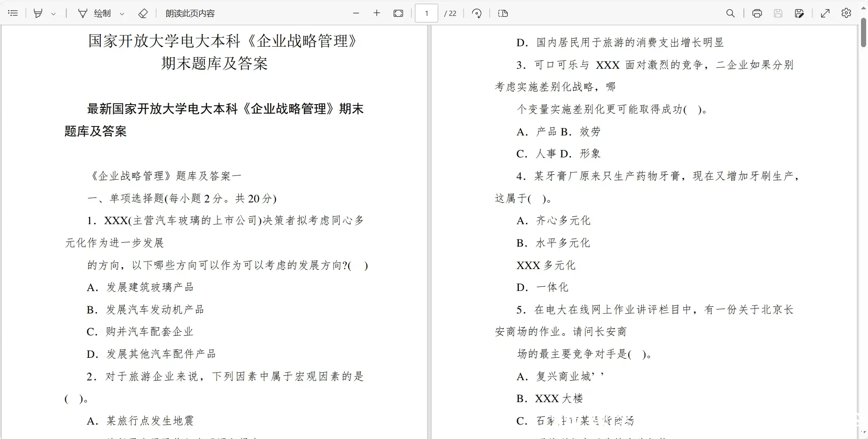This screenshot has height=439, width=868.
Task: Click the page number input field
Action: (427, 13)
